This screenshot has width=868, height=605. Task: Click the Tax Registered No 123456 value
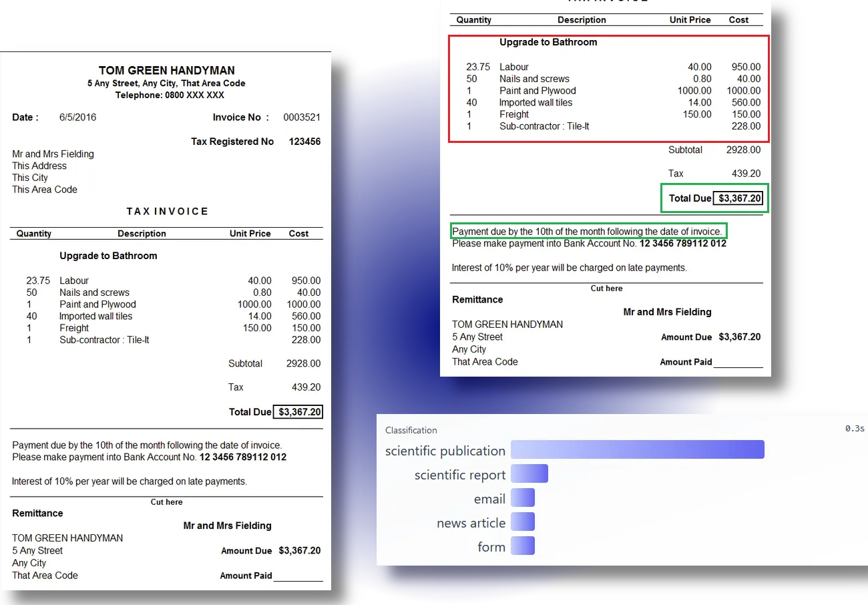coord(305,142)
